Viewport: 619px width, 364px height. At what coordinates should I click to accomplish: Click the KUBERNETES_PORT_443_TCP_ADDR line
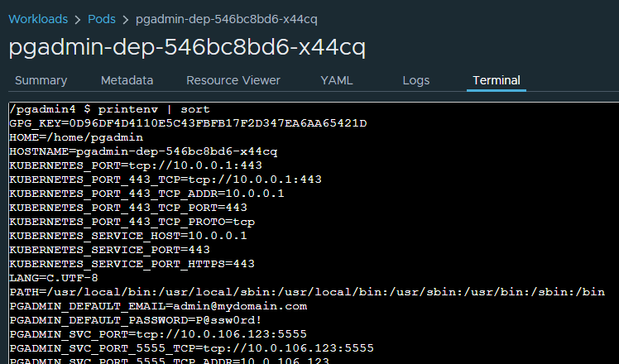(x=146, y=194)
